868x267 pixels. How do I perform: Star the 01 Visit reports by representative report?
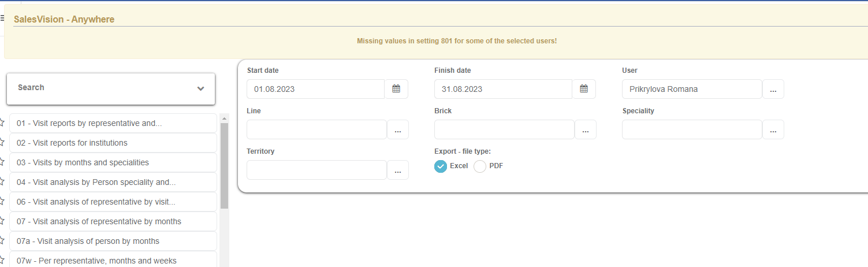[2, 123]
